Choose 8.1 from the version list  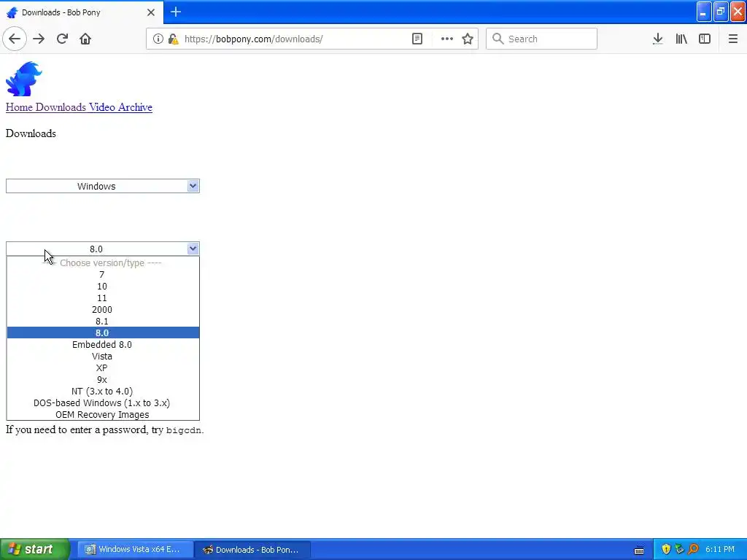[x=102, y=322]
